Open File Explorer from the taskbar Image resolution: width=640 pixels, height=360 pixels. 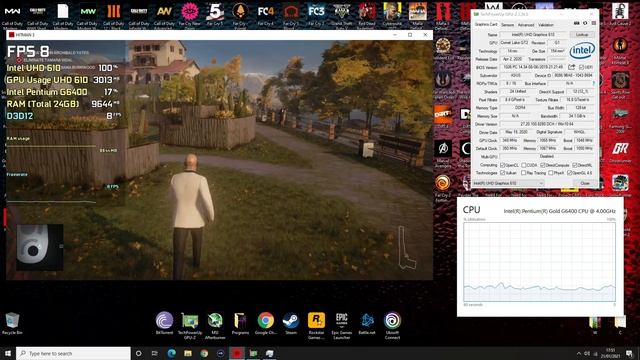(x=188, y=353)
